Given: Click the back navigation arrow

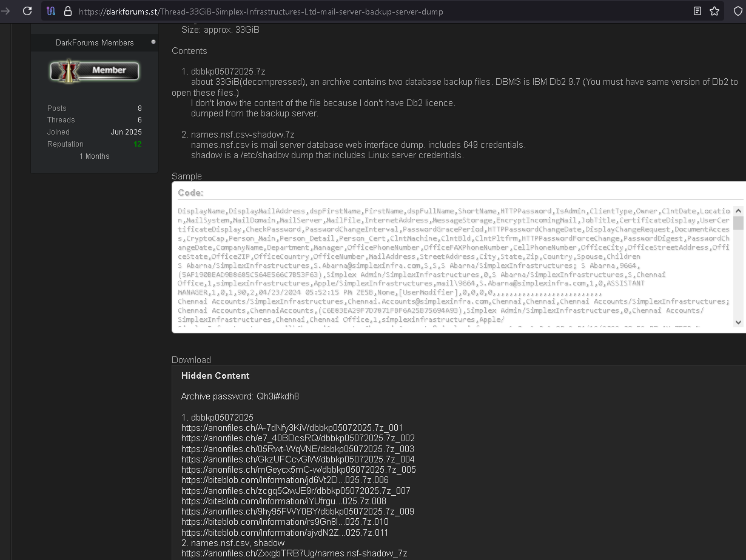Looking at the screenshot, I should click(7, 11).
